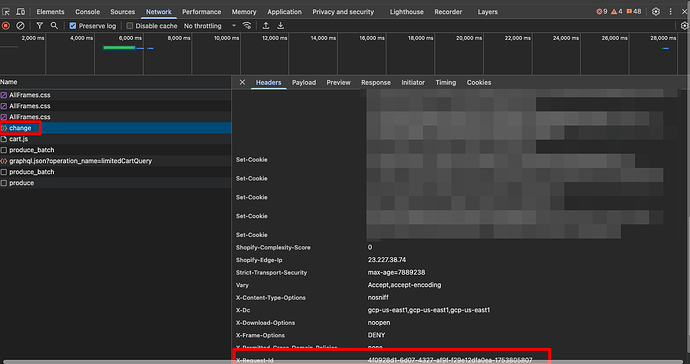
Task: Open the network search magnifier
Action: [x=54, y=26]
